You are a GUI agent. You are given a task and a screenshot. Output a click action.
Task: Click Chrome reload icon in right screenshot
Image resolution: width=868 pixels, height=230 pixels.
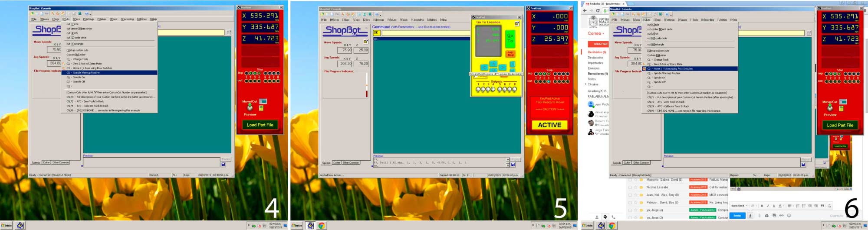tap(598, 10)
